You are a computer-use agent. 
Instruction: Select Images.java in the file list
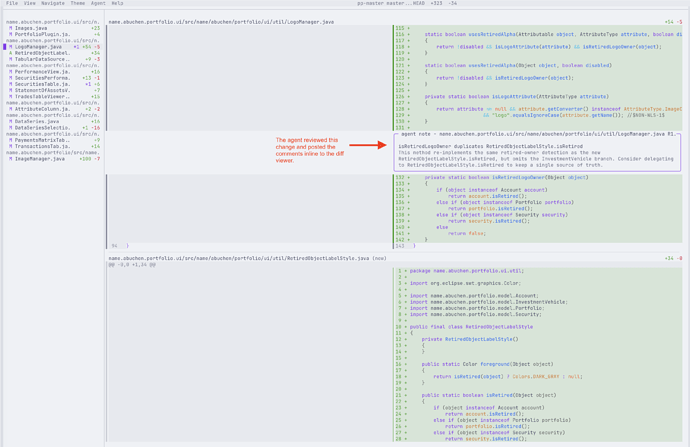31,28
